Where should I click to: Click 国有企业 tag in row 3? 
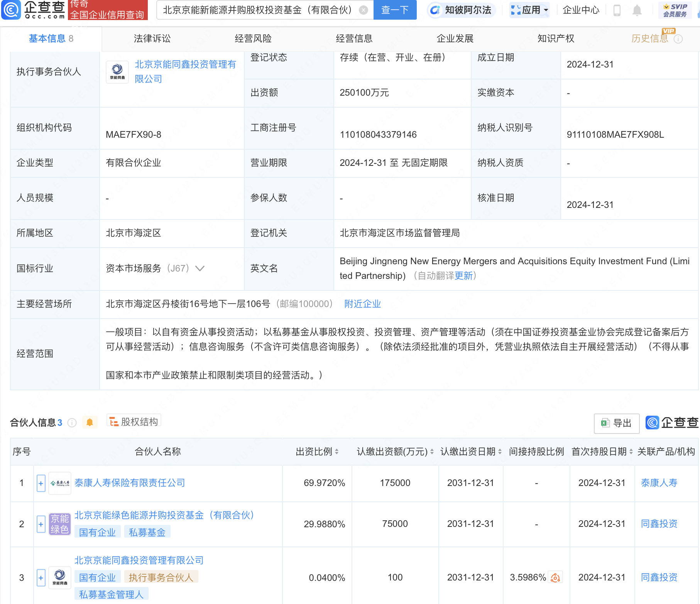point(97,577)
